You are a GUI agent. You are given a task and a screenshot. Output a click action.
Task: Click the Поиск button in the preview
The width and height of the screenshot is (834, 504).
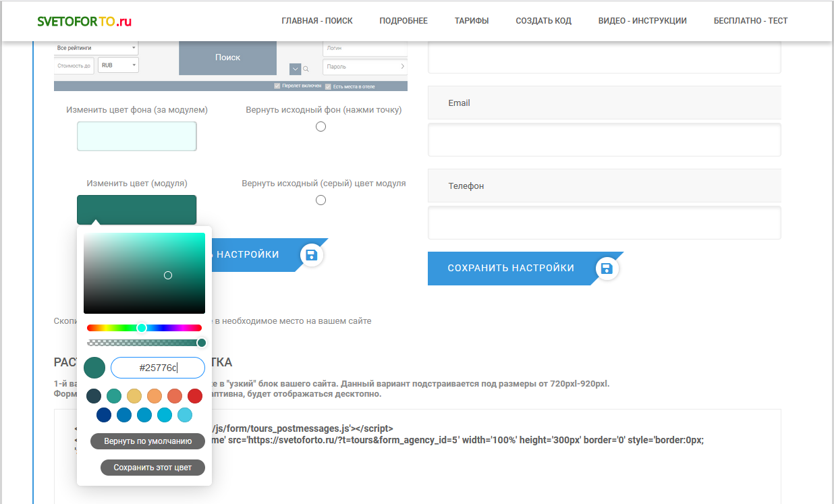pos(227,57)
